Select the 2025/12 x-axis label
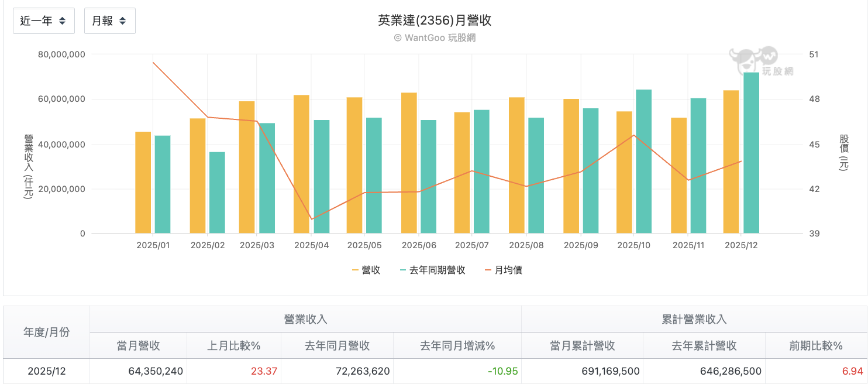This screenshot has height=384, width=868. coord(741,245)
